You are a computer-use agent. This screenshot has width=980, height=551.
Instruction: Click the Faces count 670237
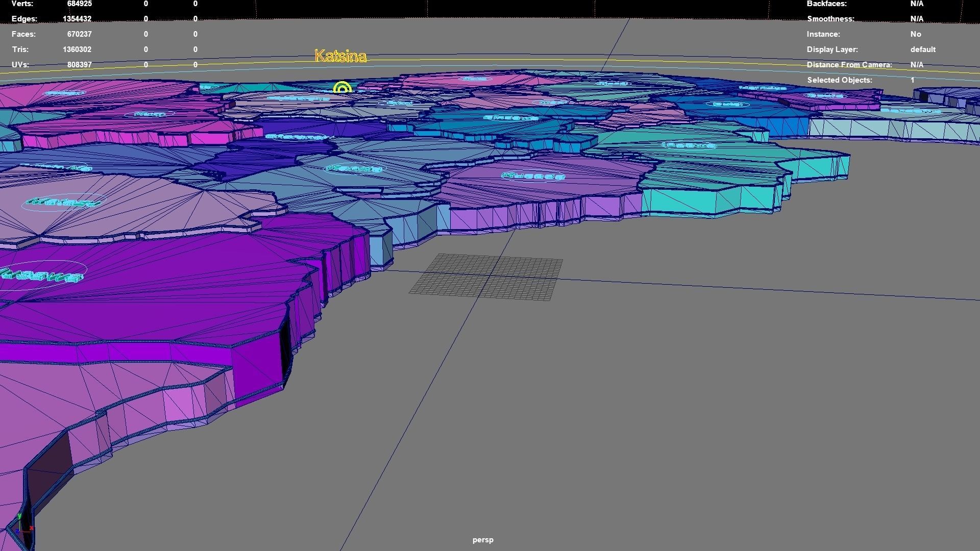tap(79, 34)
